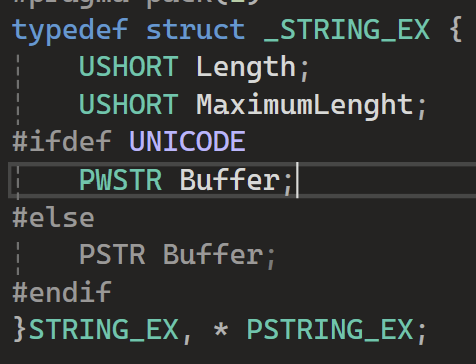This screenshot has height=364, width=476.
Task: Click the PSTRING_EX pointer alias
Action: 330,330
